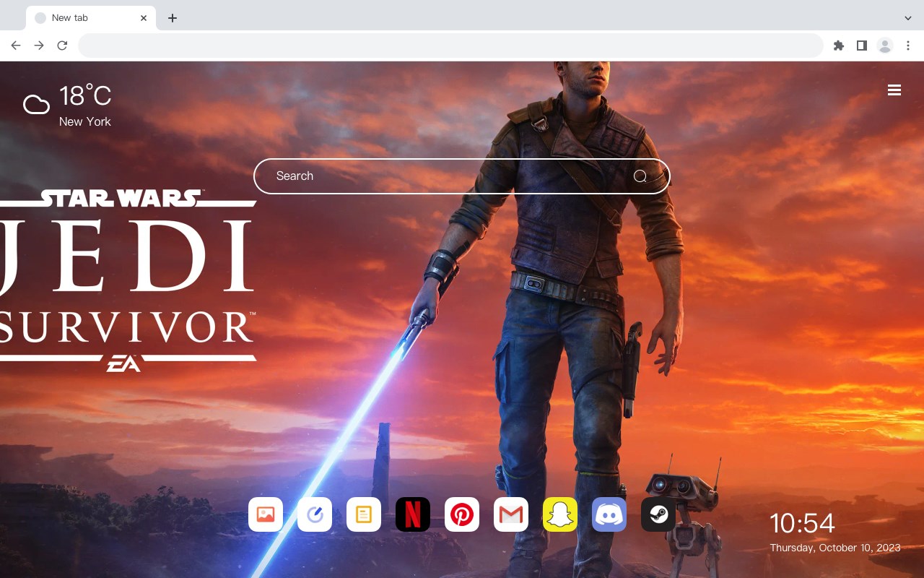Open a new tab with plus button
The image size is (924, 578).
coord(172,18)
